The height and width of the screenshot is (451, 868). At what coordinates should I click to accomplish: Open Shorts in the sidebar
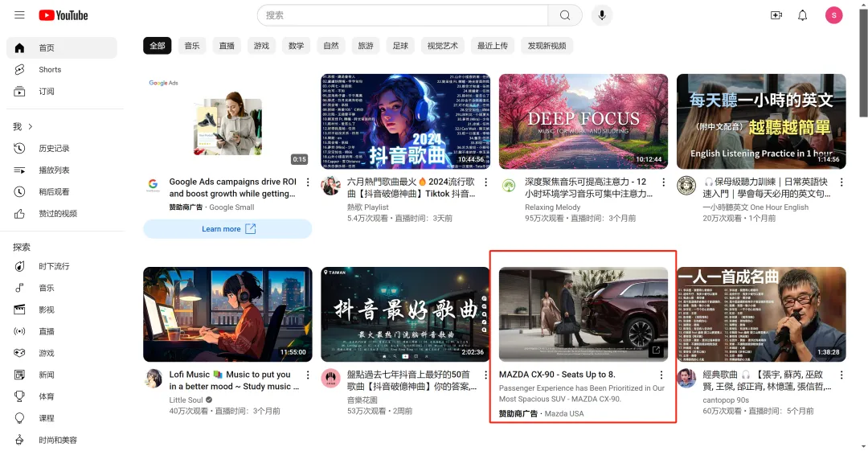[50, 70]
